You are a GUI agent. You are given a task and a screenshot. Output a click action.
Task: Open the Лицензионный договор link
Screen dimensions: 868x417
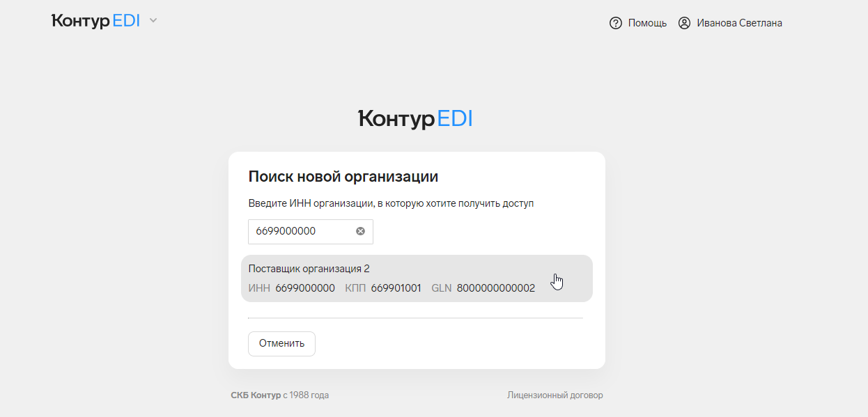point(555,395)
